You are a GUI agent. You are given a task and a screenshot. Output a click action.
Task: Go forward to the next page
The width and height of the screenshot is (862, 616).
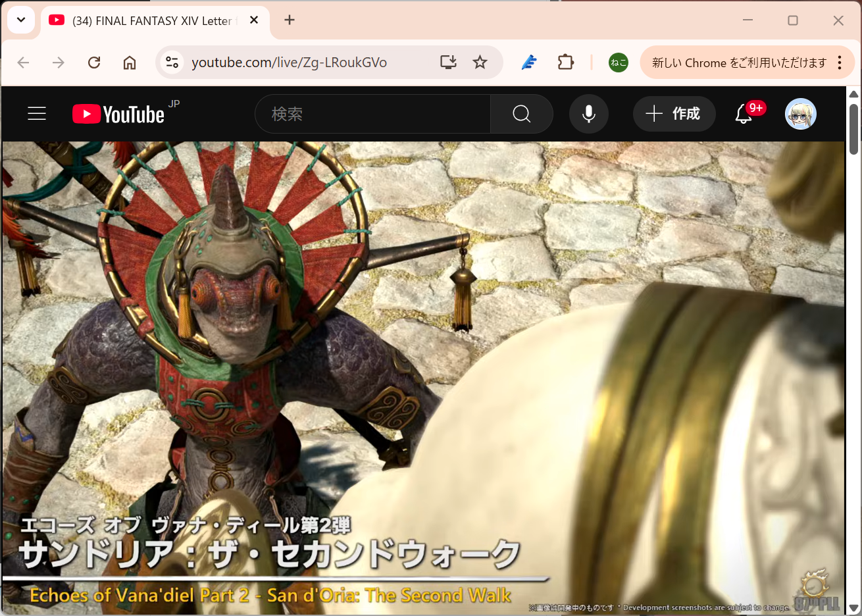59,63
